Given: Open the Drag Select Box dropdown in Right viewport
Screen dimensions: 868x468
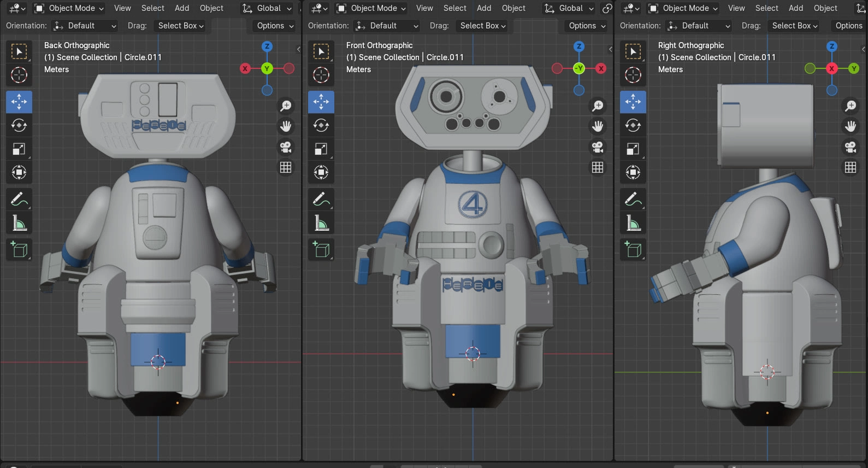Looking at the screenshot, I should (x=794, y=26).
